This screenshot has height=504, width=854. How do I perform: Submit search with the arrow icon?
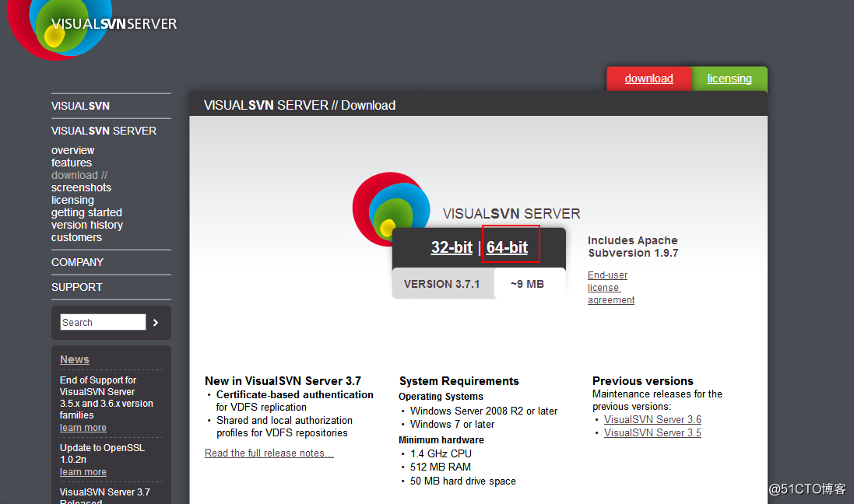[x=156, y=323]
